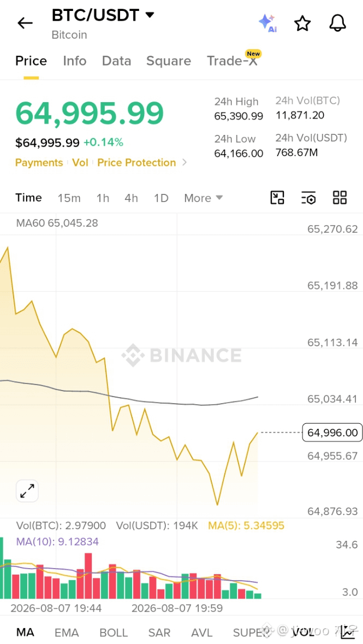363x644 pixels.
Task: Toggle the BOLL indicator
Action: tap(114, 633)
